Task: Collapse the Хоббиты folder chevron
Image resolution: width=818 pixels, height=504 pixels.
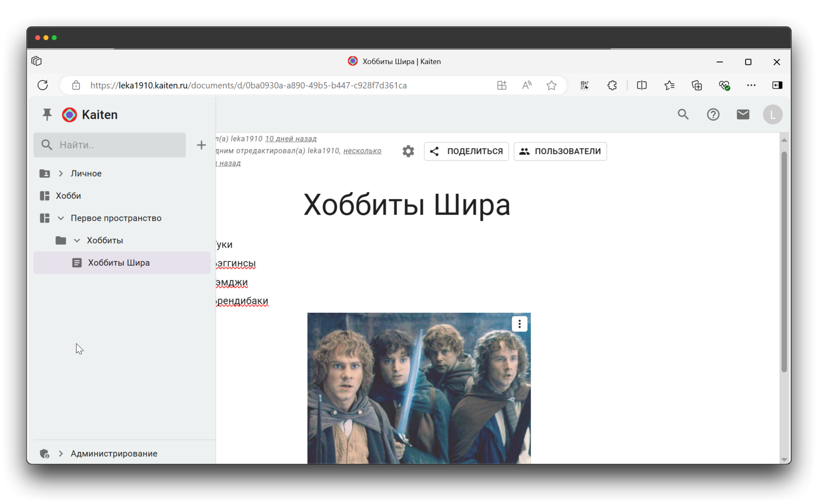Action: [77, 240]
